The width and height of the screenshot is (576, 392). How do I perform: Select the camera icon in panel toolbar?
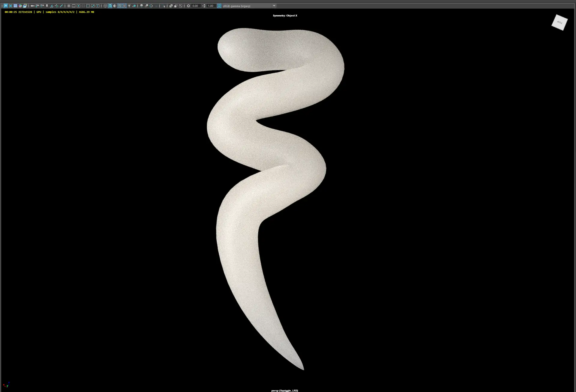(x=32, y=6)
